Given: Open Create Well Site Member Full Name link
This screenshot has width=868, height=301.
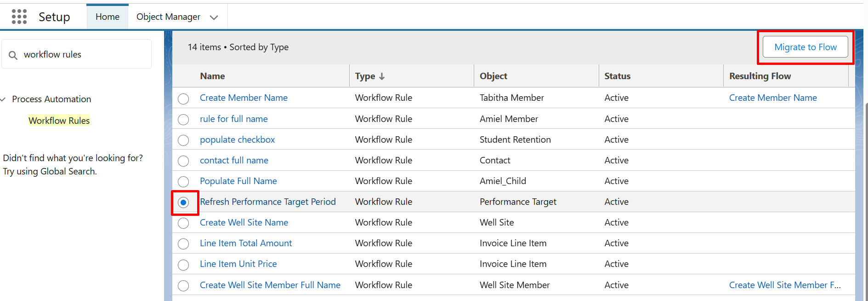Looking at the screenshot, I should 270,285.
